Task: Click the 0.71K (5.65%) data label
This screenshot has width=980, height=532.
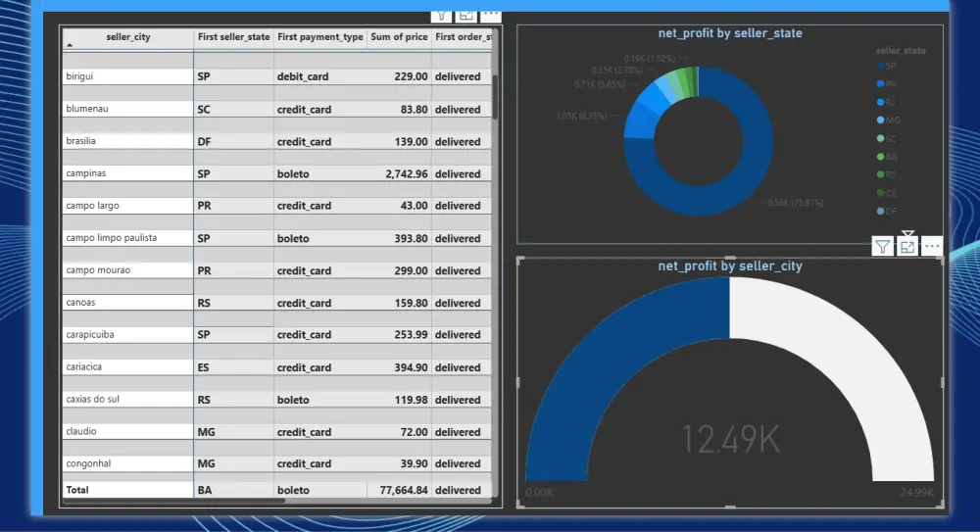Action: 600,84
